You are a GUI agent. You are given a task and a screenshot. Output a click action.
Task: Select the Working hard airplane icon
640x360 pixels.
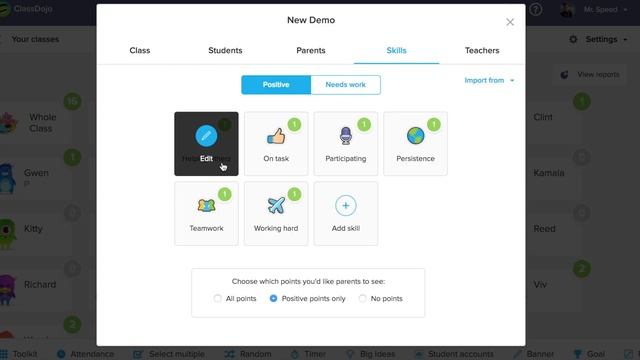(276, 205)
